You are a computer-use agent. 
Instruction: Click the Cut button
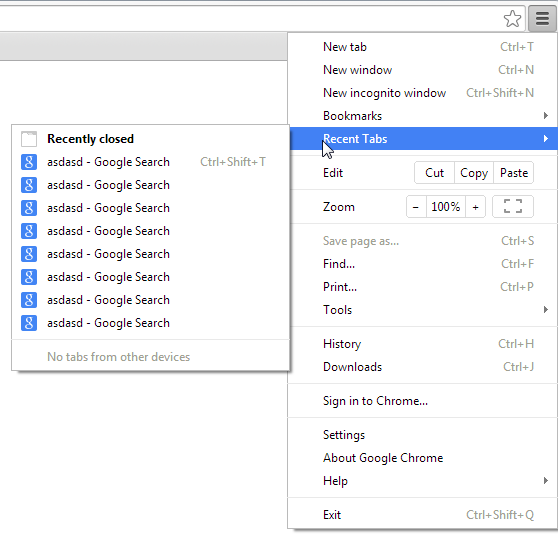coord(435,173)
